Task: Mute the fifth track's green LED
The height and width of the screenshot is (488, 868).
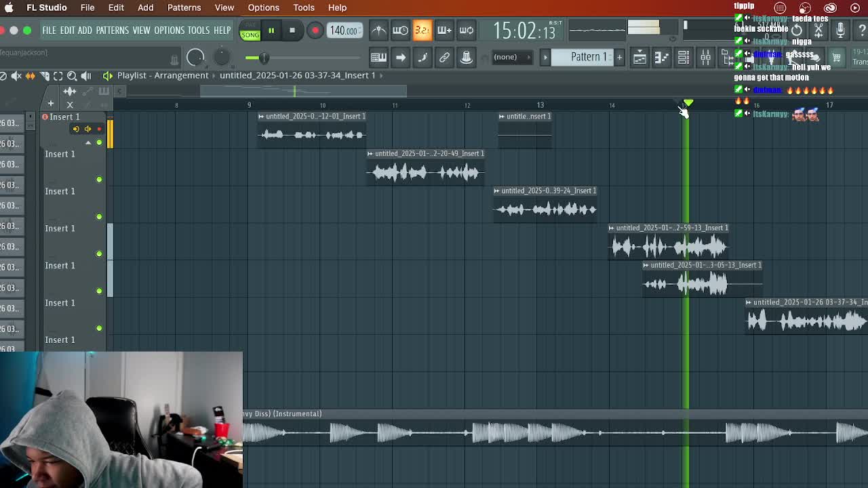Action: [x=99, y=291]
